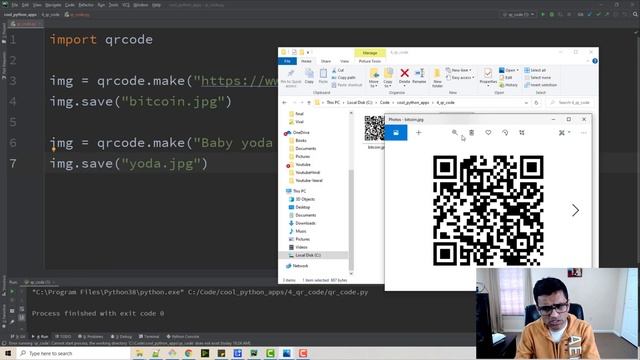Click the heart favorite icon in Photos

[x=488, y=133]
